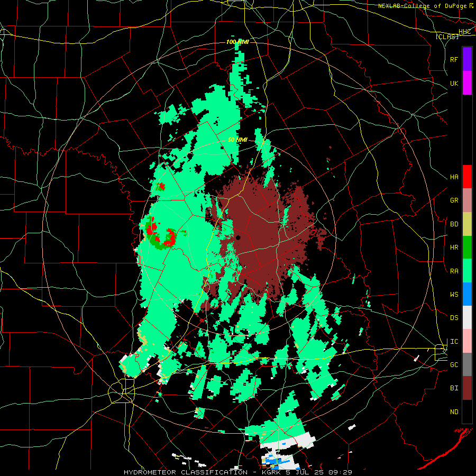Click the HR legend label
This screenshot has height=476, width=476.
tap(454, 248)
